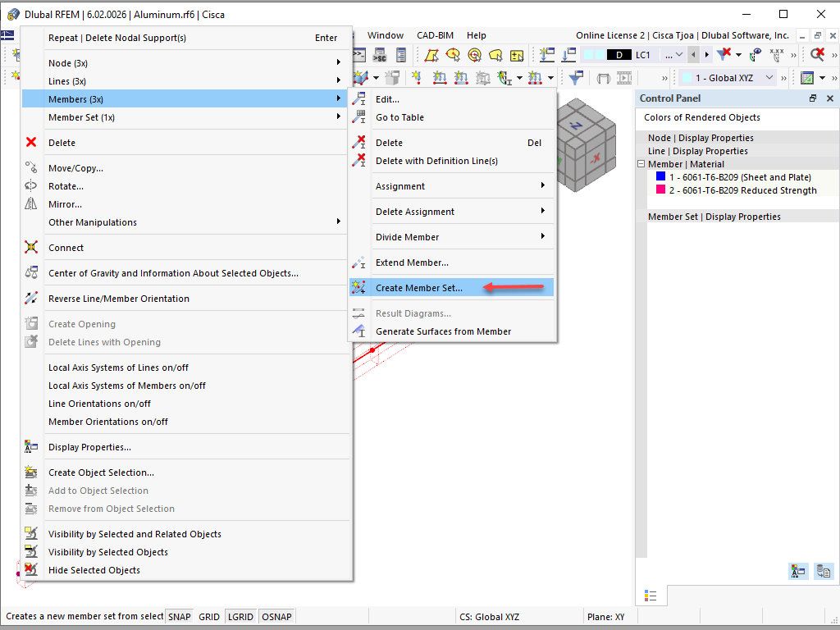Click the Control Panel list tab icon
The width and height of the screenshot is (840, 630).
pos(651,596)
